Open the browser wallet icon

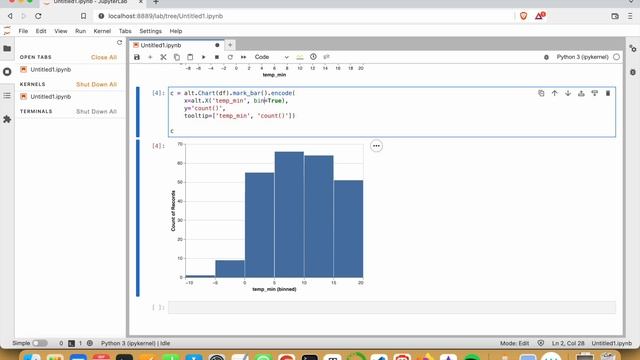615,16
